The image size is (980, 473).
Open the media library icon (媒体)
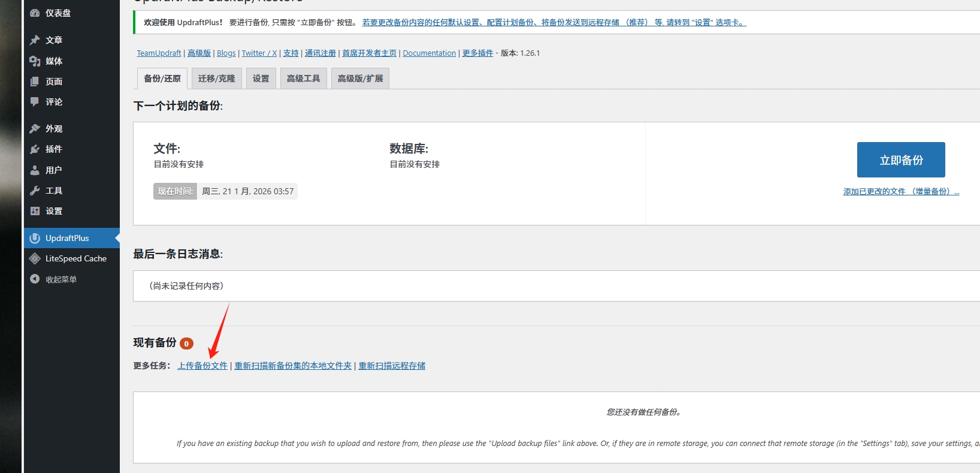35,61
